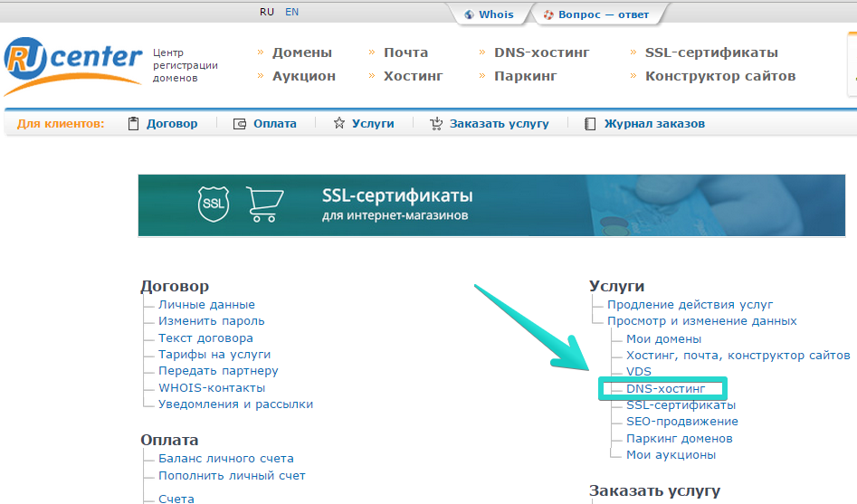Viewport: 857px width, 504px height.
Task: Click Оплата in the client toolbar
Action: pyautogui.click(x=274, y=124)
